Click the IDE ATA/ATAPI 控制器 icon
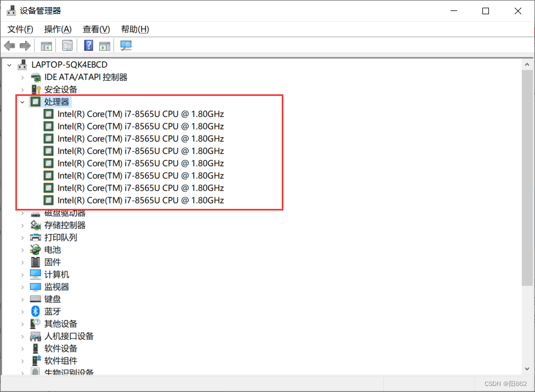 pos(36,77)
